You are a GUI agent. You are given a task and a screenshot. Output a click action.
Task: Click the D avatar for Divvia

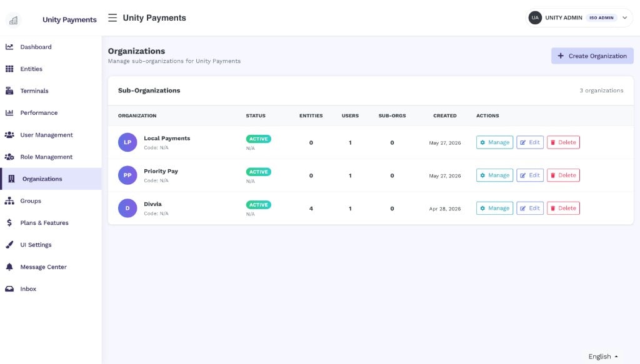(x=127, y=209)
